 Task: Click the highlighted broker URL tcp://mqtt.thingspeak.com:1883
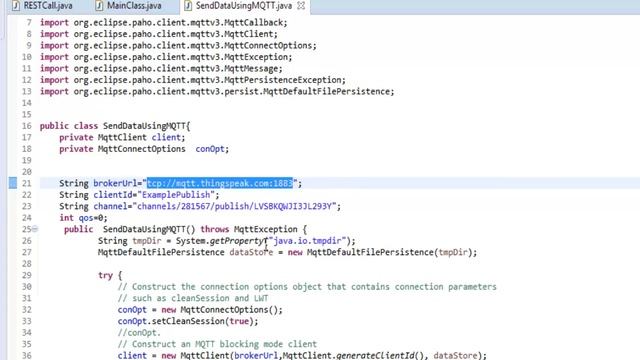pos(220,183)
